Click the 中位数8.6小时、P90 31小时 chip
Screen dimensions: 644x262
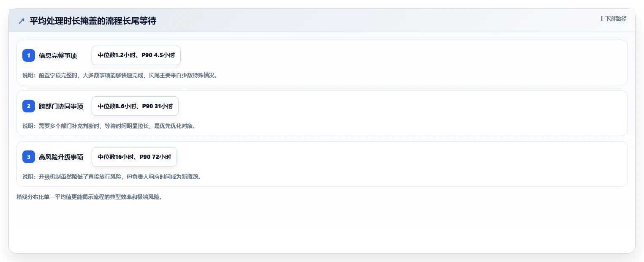click(x=135, y=106)
